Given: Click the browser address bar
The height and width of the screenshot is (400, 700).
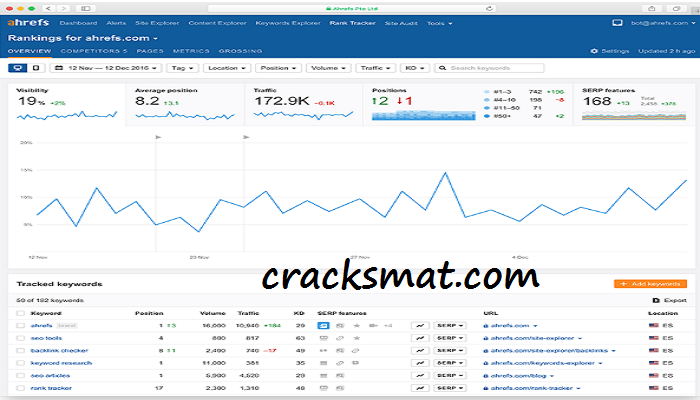Looking at the screenshot, I should pyautogui.click(x=353, y=8).
